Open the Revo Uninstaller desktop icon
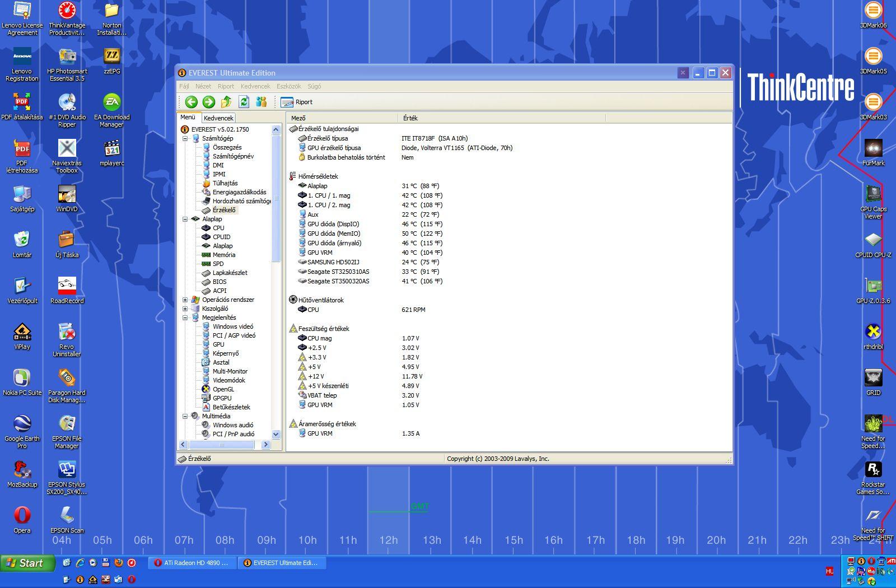 (67, 340)
